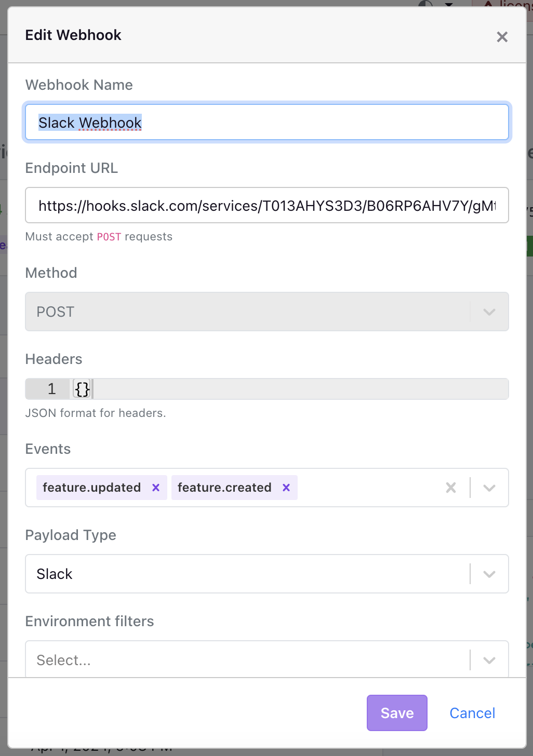The height and width of the screenshot is (756, 533).
Task: Remove the feature.created event tag
Action: point(286,488)
